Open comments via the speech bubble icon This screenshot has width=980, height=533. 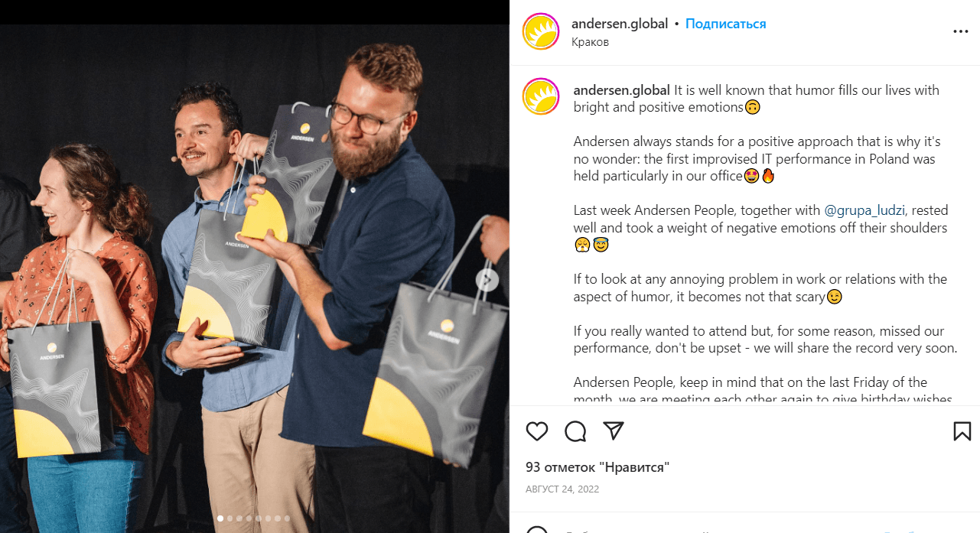[x=575, y=431]
